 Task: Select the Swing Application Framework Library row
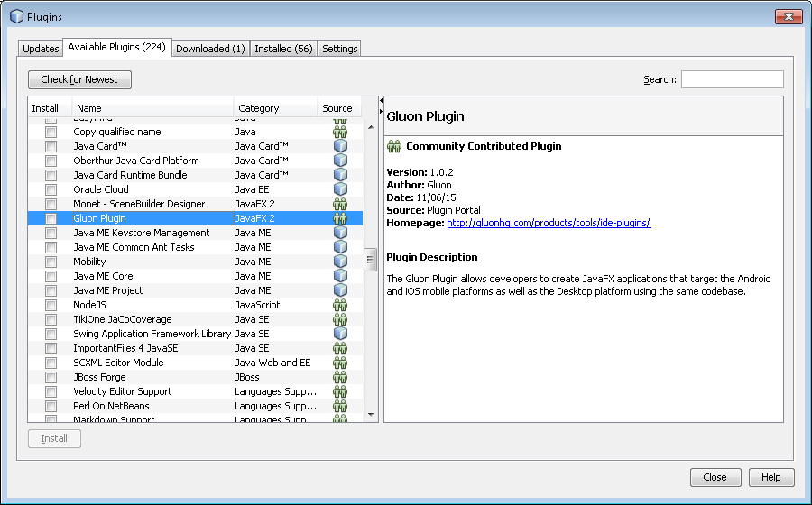click(x=195, y=334)
